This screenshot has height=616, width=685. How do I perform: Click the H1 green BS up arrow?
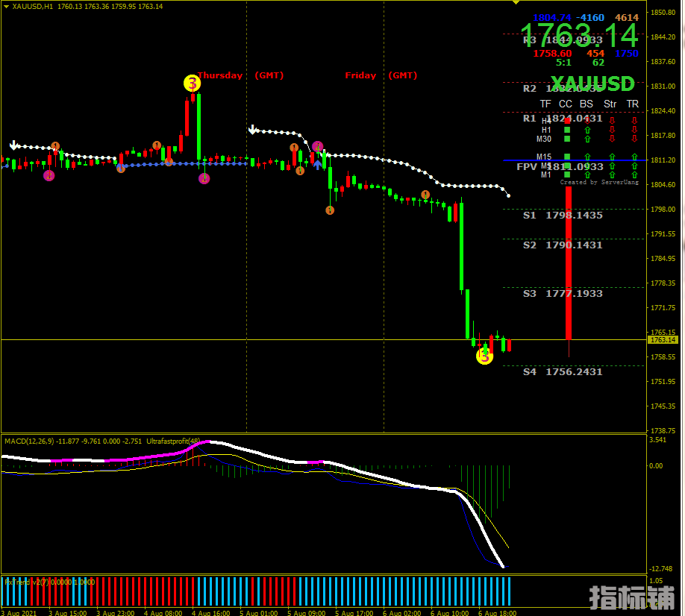point(587,130)
